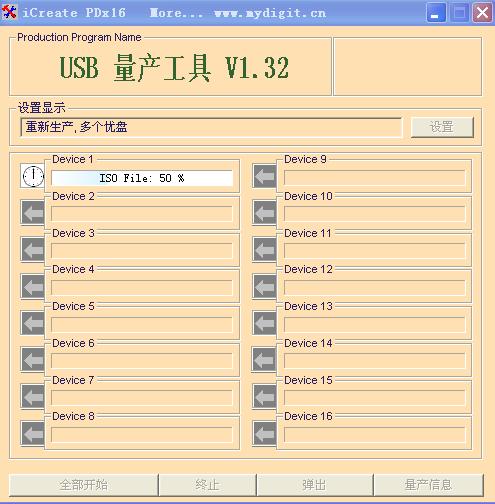Click the iCreate app icon in title bar

(9, 12)
